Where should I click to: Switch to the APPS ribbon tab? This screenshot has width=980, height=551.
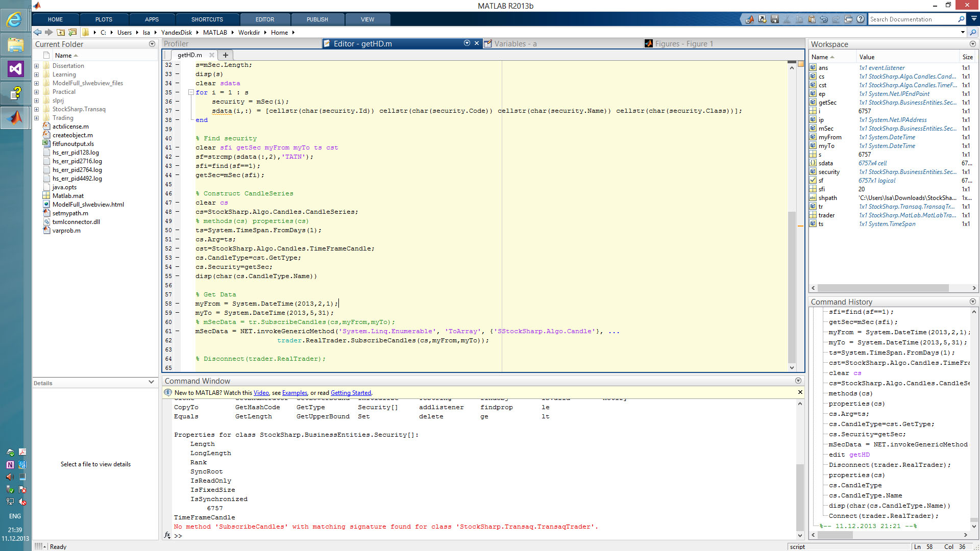coord(152,19)
